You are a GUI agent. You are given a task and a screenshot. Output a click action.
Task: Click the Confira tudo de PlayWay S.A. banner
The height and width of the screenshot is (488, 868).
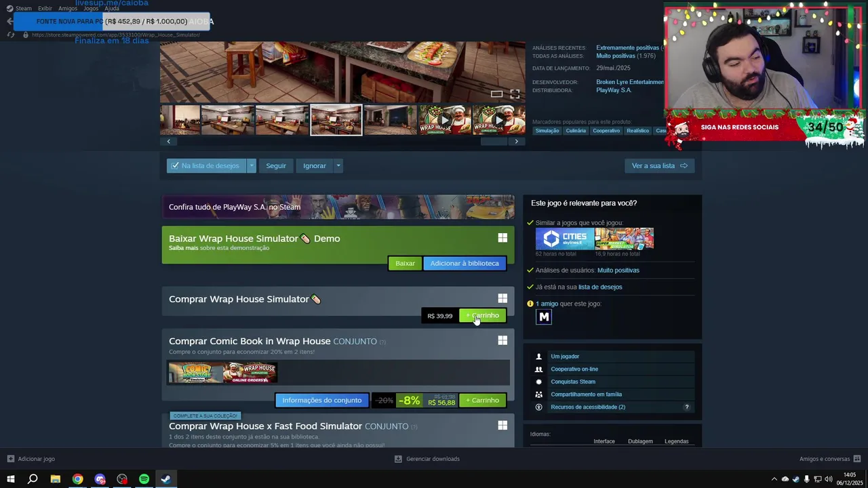pyautogui.click(x=338, y=207)
